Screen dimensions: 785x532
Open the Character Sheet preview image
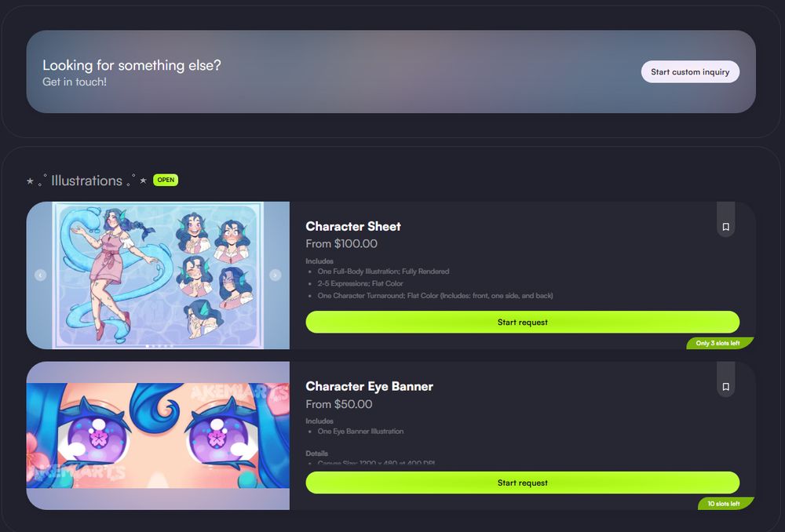158,275
